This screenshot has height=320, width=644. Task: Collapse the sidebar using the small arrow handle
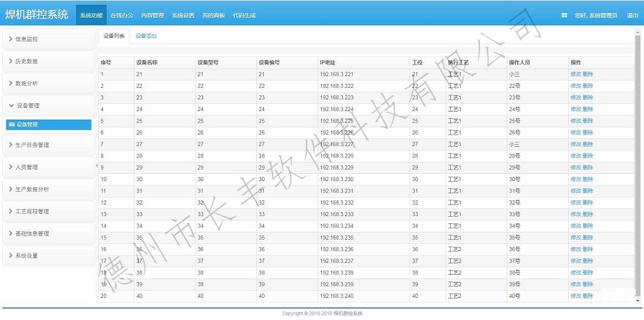[96, 166]
